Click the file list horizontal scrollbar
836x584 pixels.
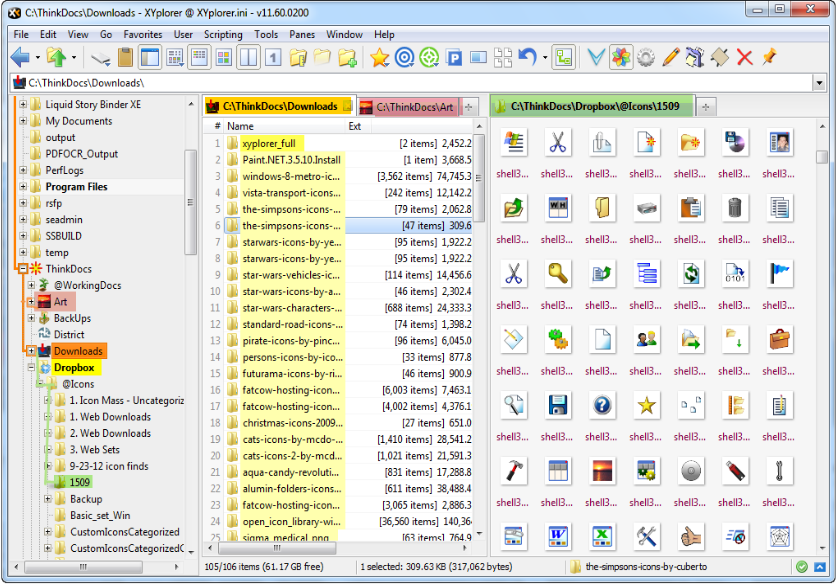pos(336,548)
